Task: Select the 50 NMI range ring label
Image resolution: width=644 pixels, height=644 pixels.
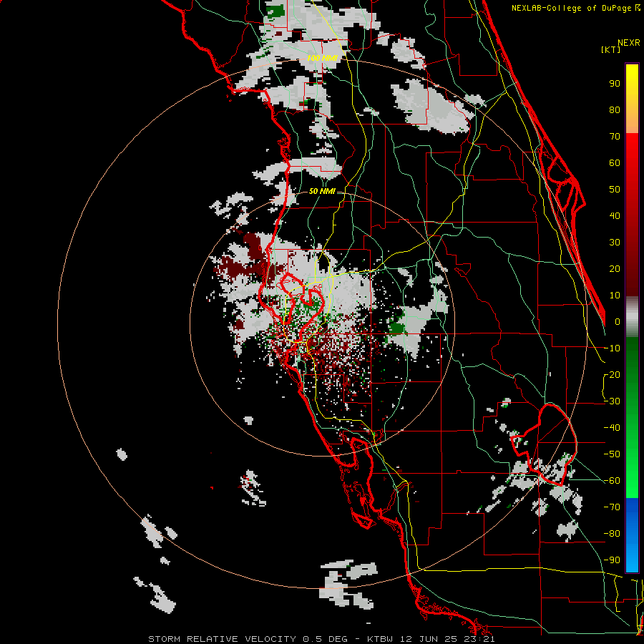Action: (x=322, y=191)
